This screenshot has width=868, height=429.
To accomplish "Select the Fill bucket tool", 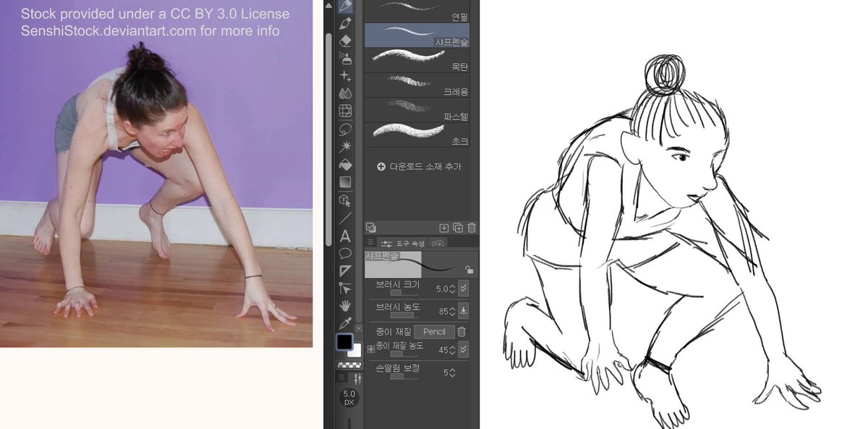I will click(345, 164).
